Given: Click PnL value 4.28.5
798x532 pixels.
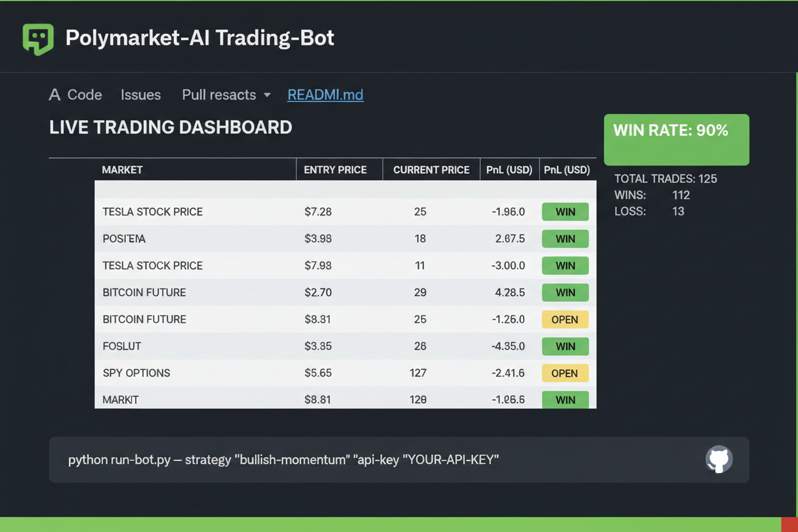Looking at the screenshot, I should pos(510,292).
